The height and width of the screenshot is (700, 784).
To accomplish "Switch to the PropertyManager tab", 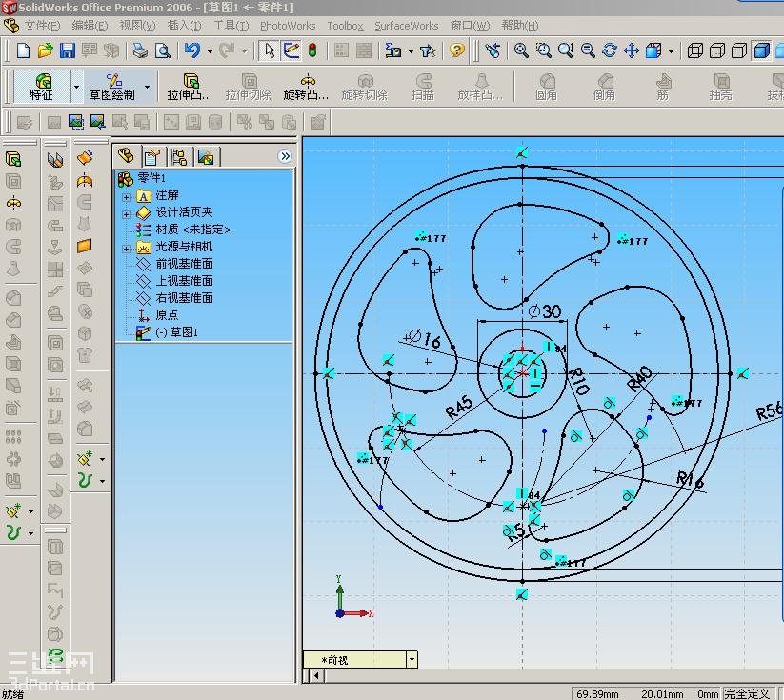I will pos(152,157).
